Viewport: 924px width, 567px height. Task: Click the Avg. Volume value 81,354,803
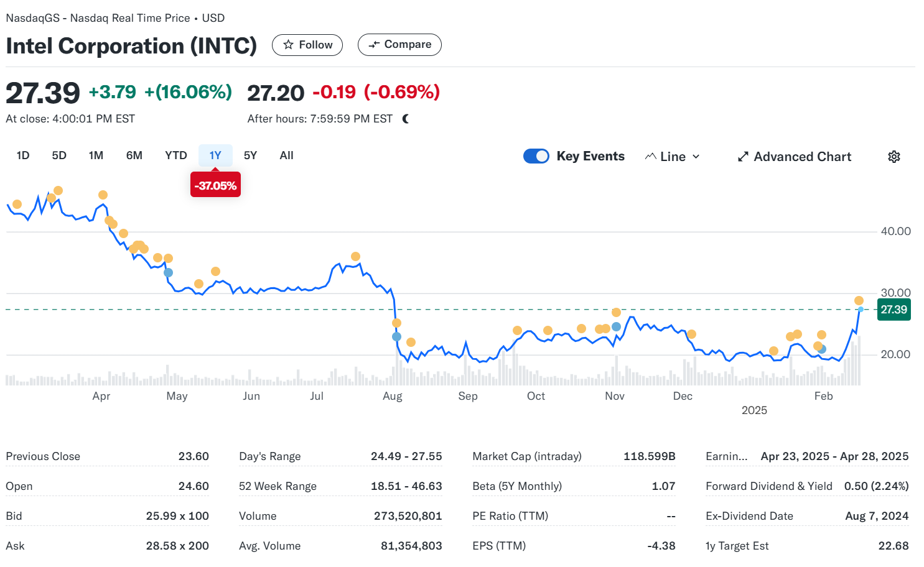[411, 546]
